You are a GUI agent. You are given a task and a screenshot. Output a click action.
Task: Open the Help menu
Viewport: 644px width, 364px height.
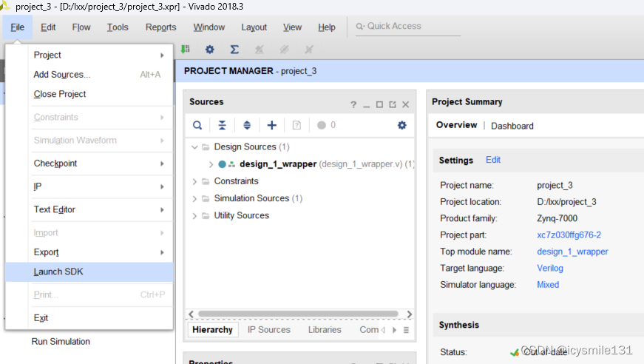[x=327, y=27]
